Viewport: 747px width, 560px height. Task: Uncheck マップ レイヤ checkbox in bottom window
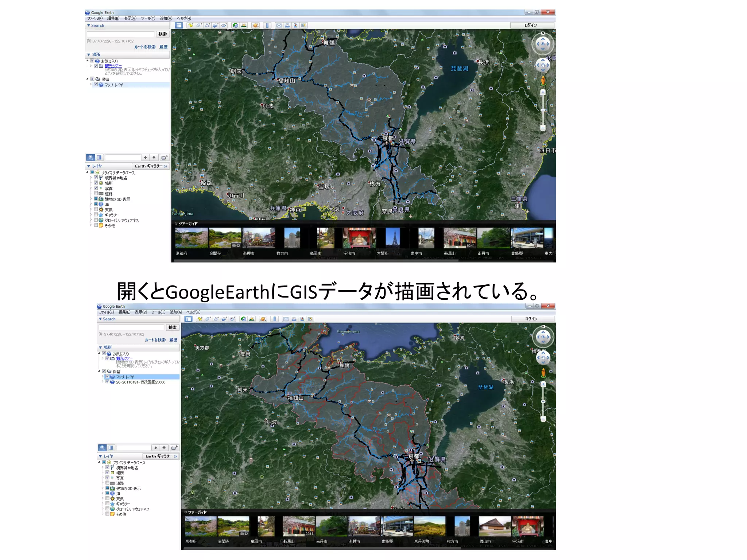click(x=108, y=377)
